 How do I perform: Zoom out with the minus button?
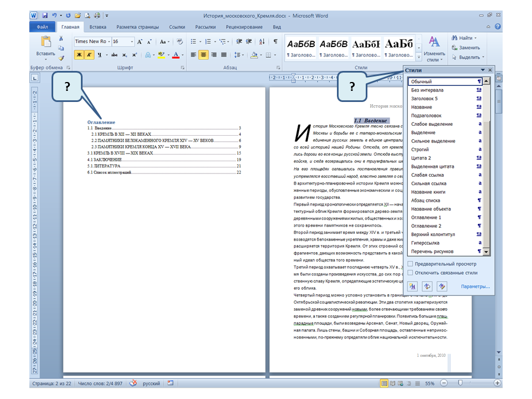pos(444,383)
